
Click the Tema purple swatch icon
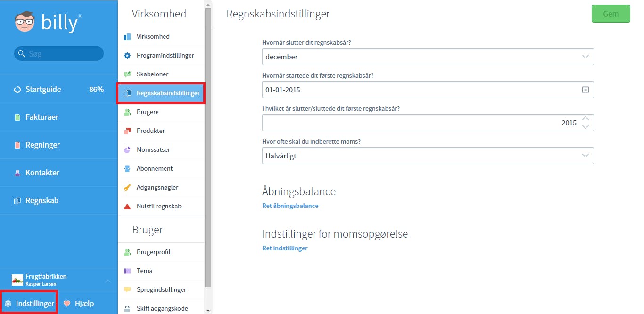[127, 271]
